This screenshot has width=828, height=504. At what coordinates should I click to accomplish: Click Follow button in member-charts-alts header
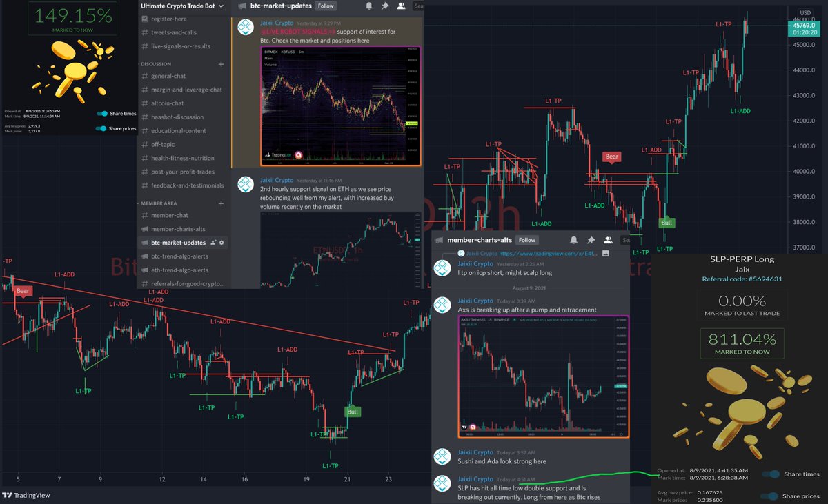click(x=526, y=240)
